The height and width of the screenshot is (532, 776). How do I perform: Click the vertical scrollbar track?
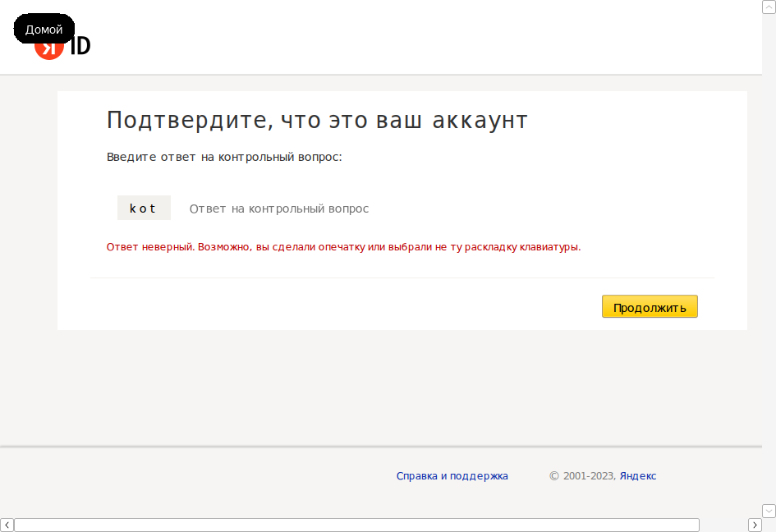pos(769,259)
